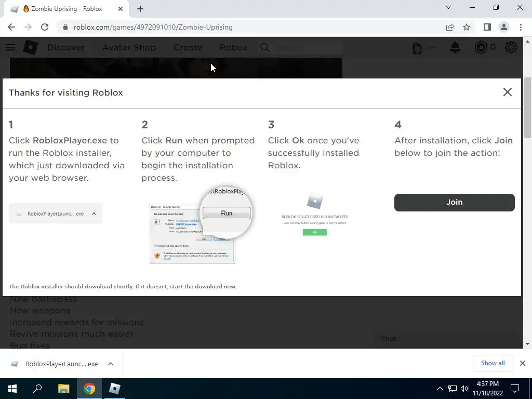Click the RobloxPlayerLauncher.exe image in step 1

click(55, 214)
